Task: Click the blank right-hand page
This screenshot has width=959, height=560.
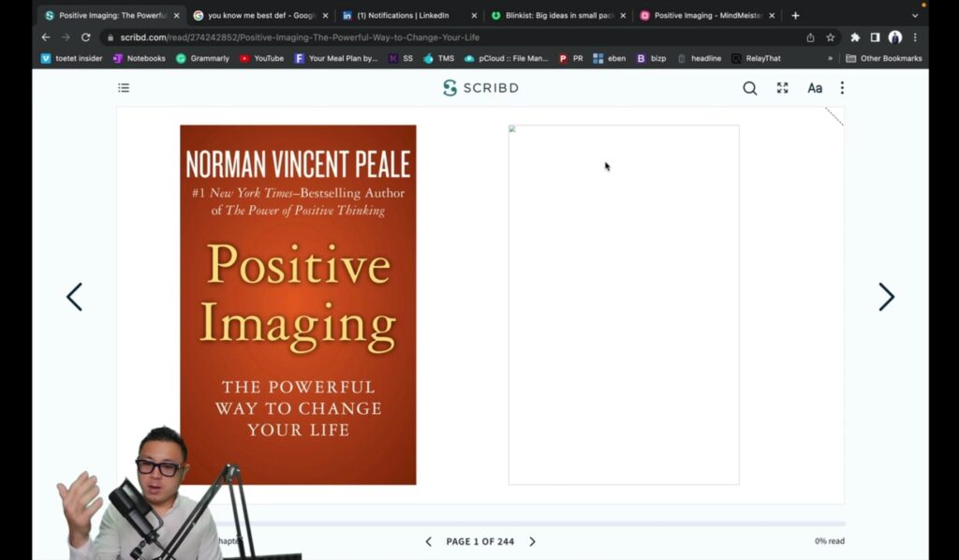Action: (624, 304)
